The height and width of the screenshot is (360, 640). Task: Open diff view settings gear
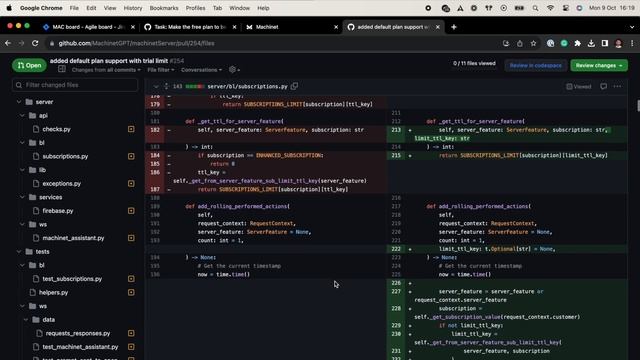coord(234,70)
